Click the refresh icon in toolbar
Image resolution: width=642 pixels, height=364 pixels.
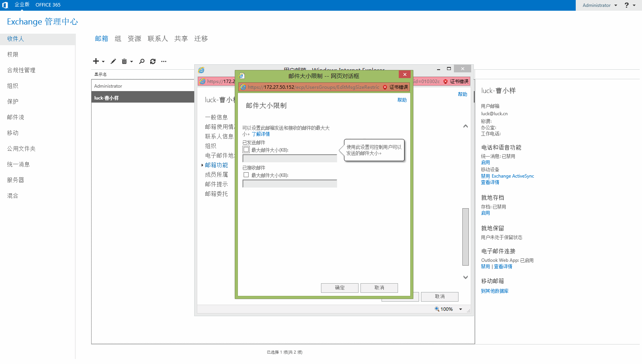coord(153,61)
